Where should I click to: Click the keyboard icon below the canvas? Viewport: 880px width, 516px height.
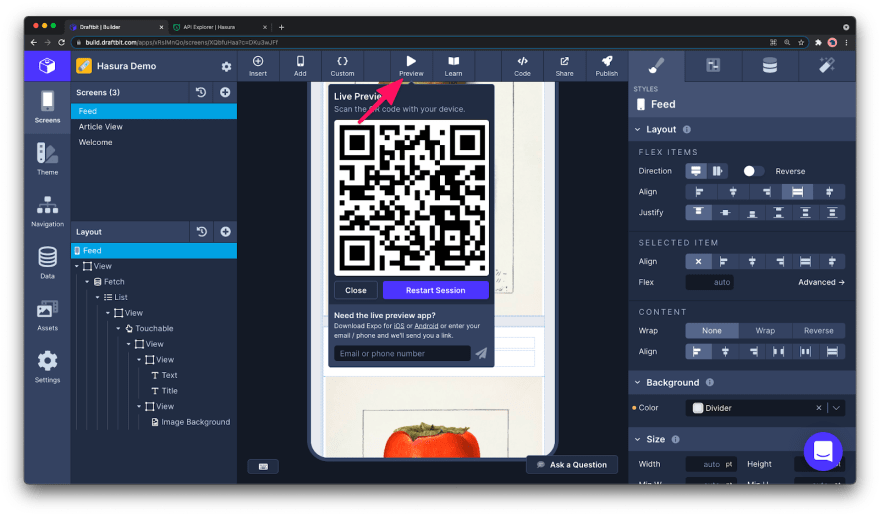click(263, 467)
